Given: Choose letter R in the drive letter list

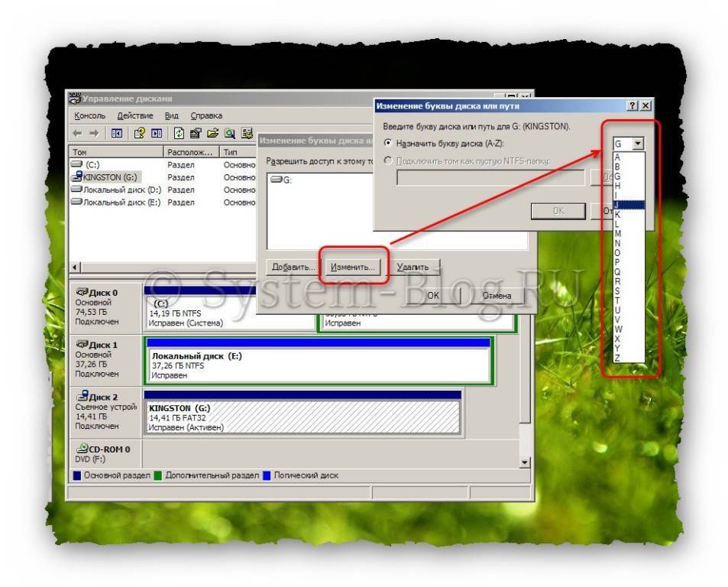Looking at the screenshot, I should click(x=628, y=281).
